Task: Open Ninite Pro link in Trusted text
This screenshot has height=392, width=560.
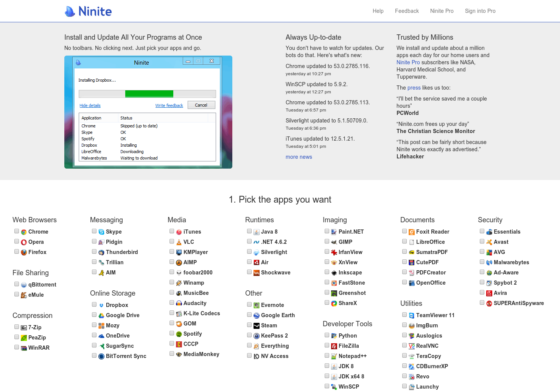Action: point(408,62)
